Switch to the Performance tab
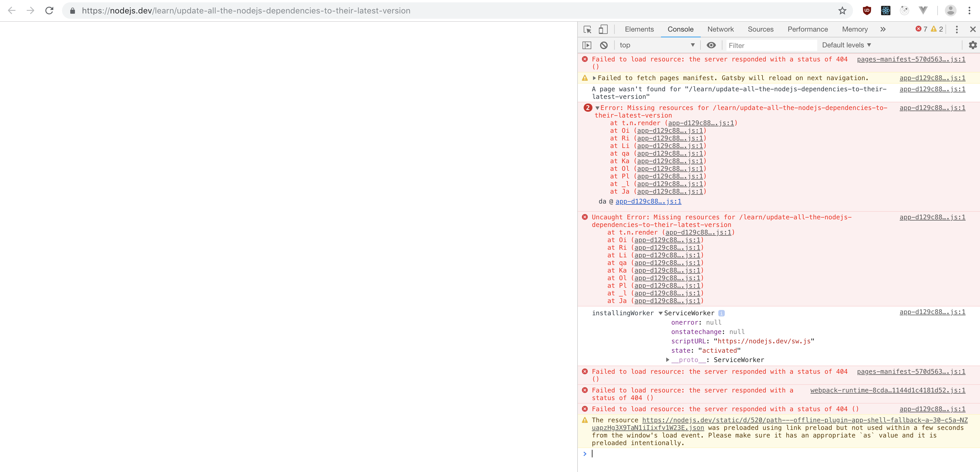This screenshot has width=980, height=472. (x=808, y=29)
